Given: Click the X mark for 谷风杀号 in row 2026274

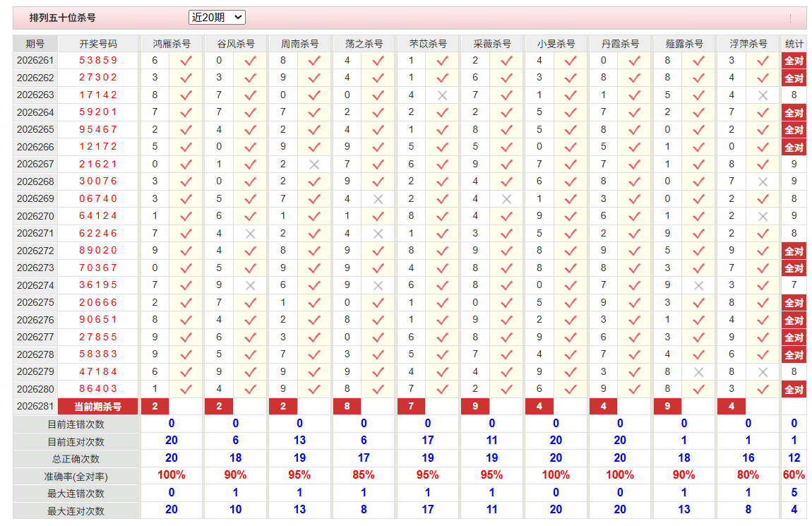Looking at the screenshot, I should pos(250,286).
